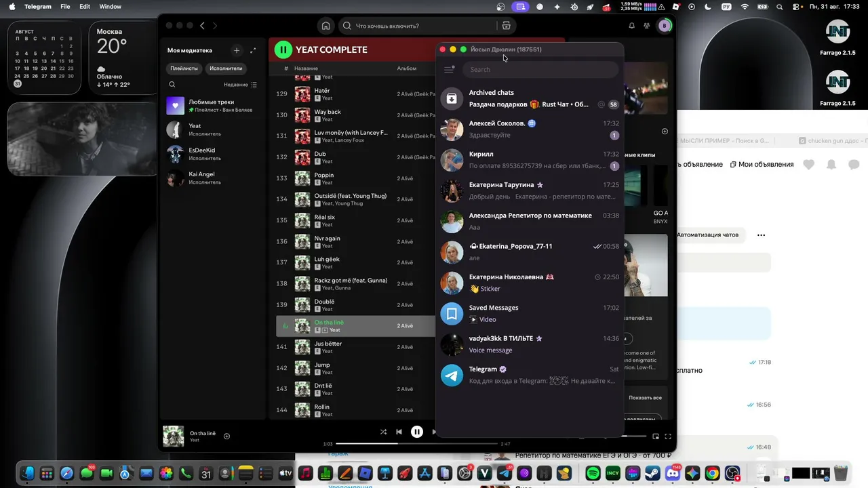The height and width of the screenshot is (488, 868).
Task: Go back in Spotify navigation
Action: (x=202, y=26)
